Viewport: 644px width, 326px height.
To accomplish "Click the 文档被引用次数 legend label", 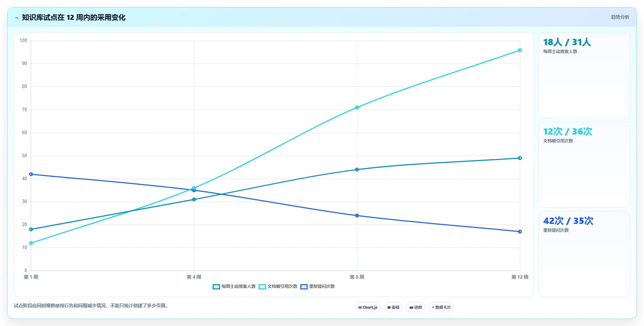I will click(x=282, y=286).
